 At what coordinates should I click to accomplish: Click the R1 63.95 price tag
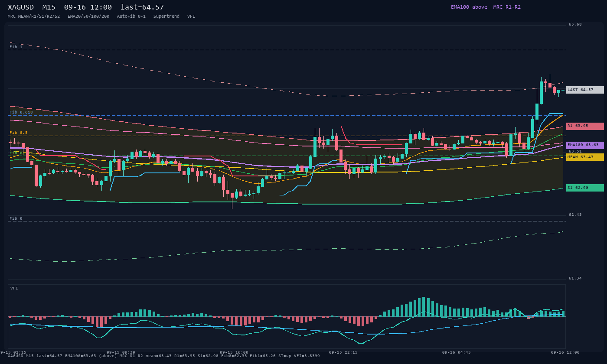(585, 126)
